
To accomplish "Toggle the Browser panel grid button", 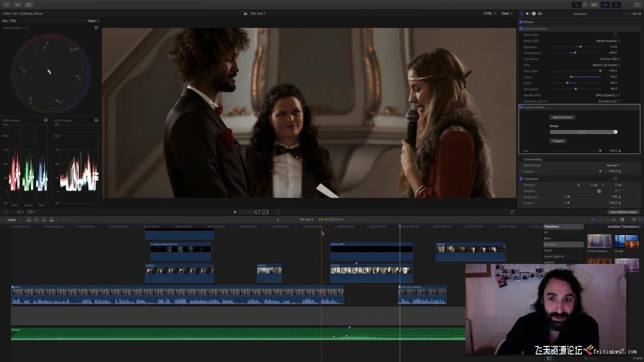I will (x=594, y=5).
